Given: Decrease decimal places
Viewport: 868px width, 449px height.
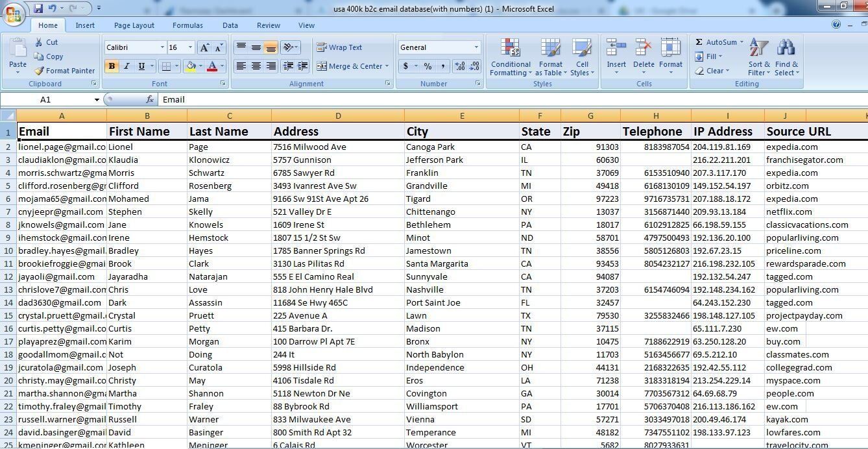Looking at the screenshot, I should click(474, 66).
